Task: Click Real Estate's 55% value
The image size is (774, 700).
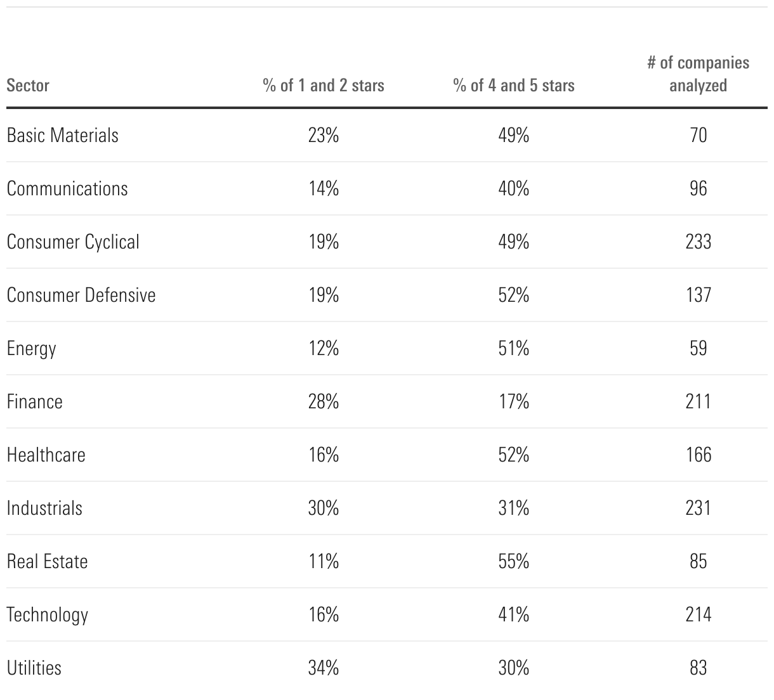Action: click(x=514, y=561)
